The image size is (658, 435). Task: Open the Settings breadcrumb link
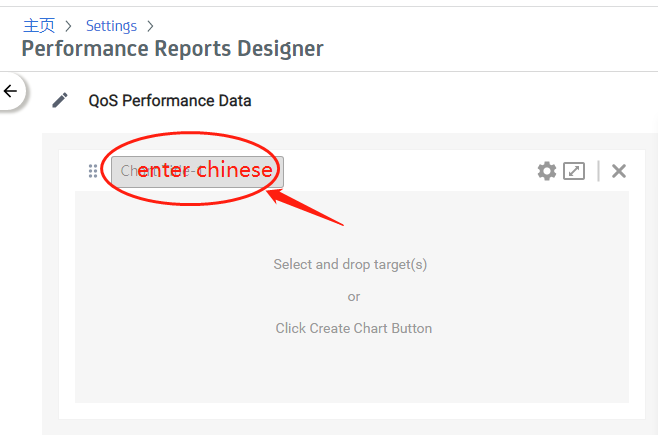click(x=111, y=26)
